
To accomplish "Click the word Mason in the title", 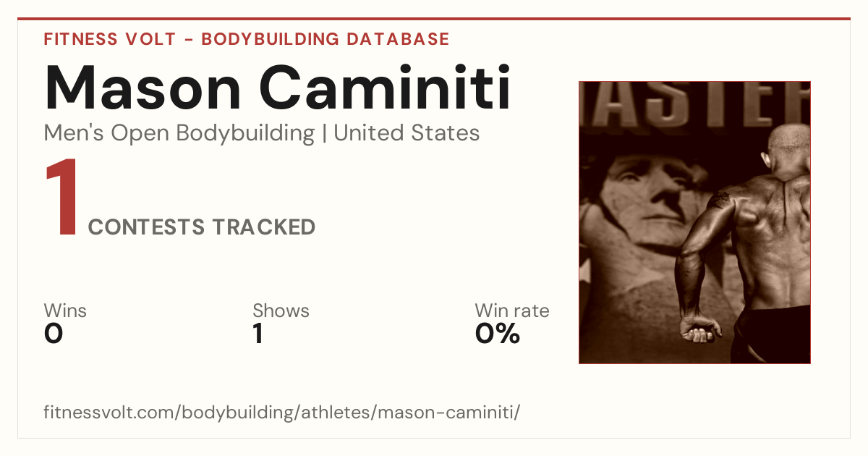I will [x=142, y=88].
